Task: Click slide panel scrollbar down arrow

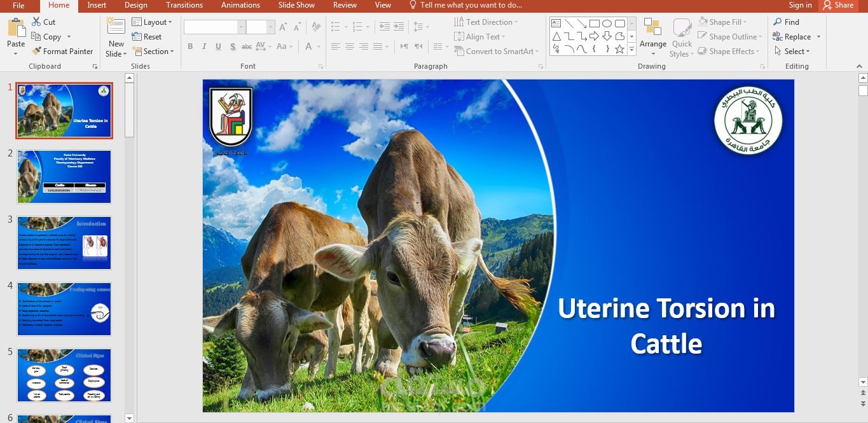Action: coord(130,418)
